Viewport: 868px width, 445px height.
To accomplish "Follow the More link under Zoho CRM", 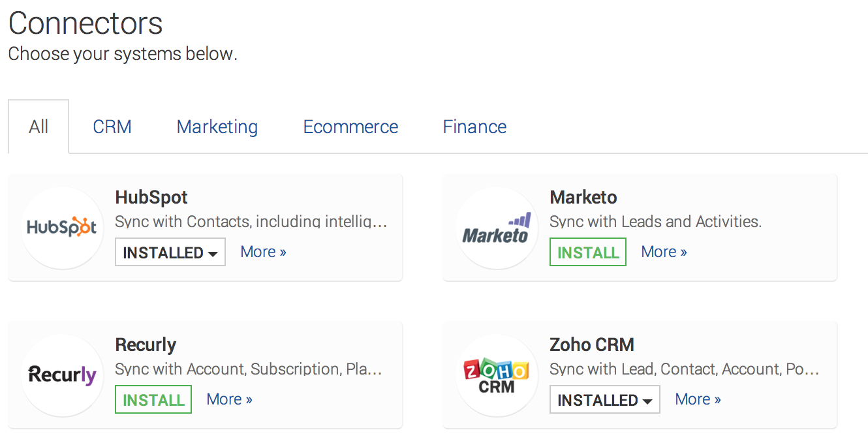I will pyautogui.click(x=698, y=399).
